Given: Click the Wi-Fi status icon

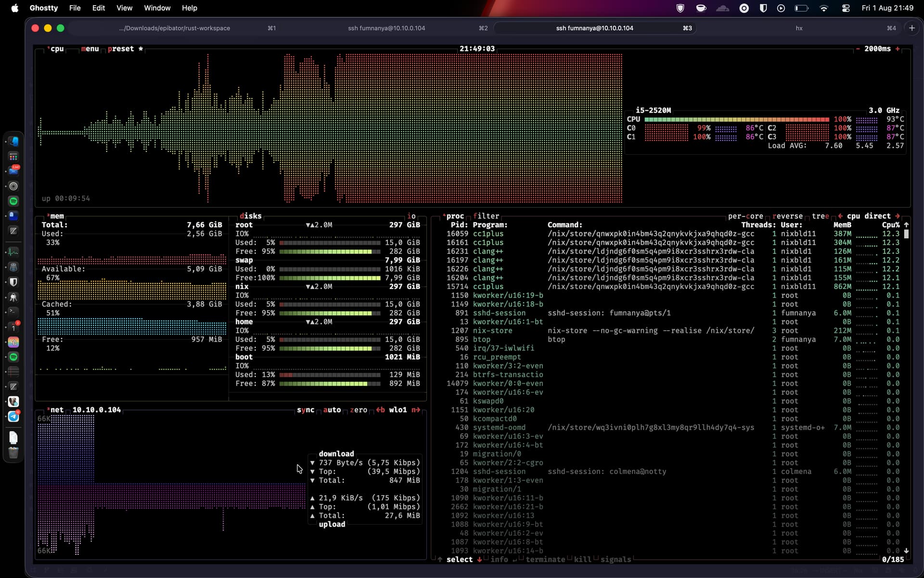Looking at the screenshot, I should pos(824,8).
